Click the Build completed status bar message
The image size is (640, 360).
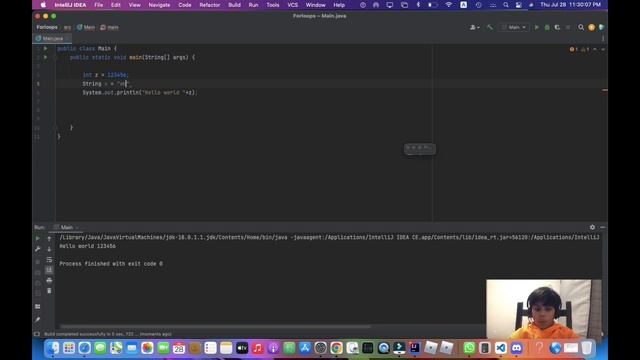(108, 334)
